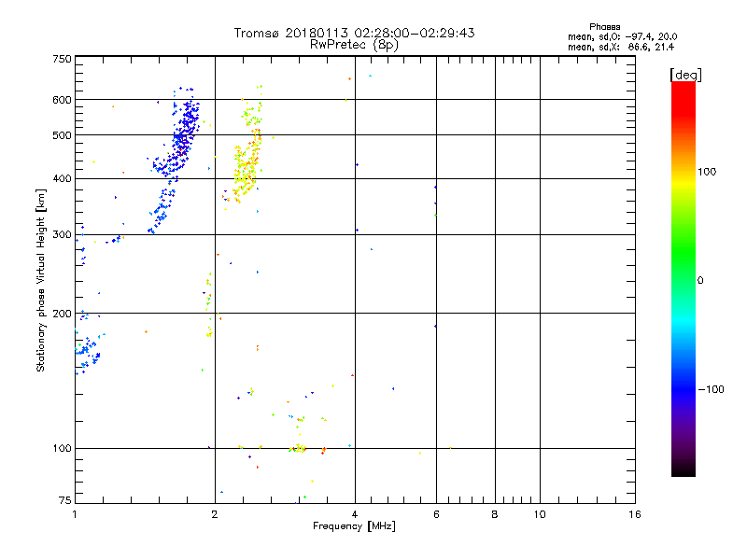Click the x-axis tick label '10'
The image size is (747, 560).
(540, 514)
